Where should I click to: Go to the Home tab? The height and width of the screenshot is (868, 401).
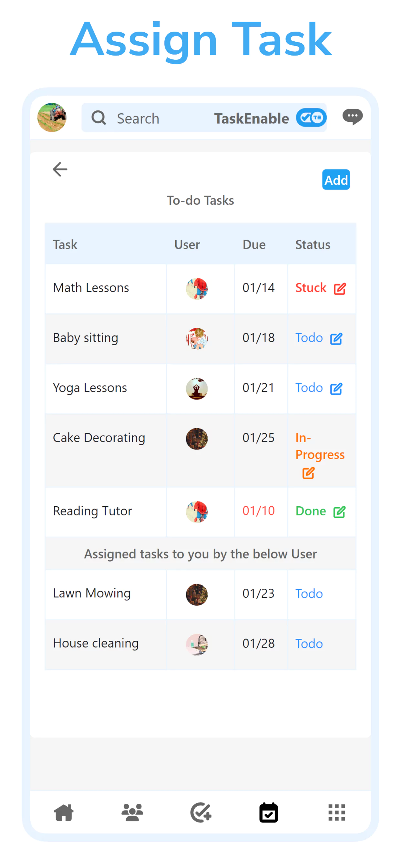(x=64, y=812)
